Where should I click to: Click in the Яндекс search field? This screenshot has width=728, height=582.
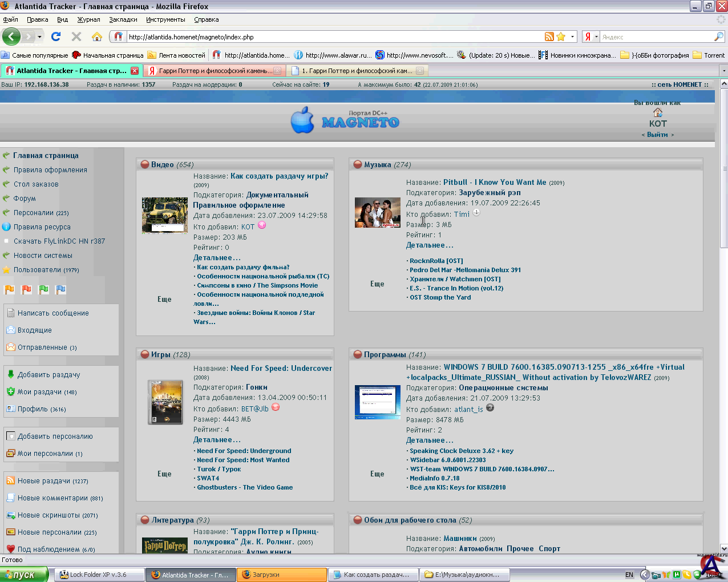click(656, 37)
